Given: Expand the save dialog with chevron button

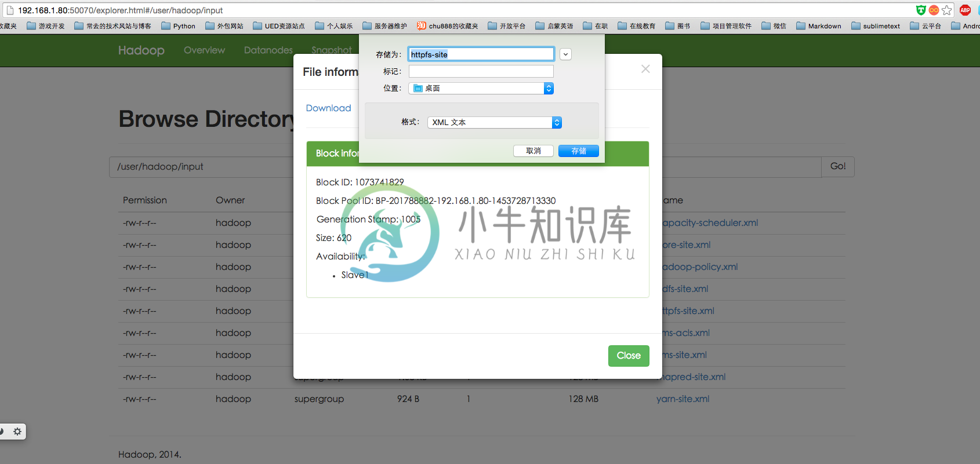Looking at the screenshot, I should 566,54.
